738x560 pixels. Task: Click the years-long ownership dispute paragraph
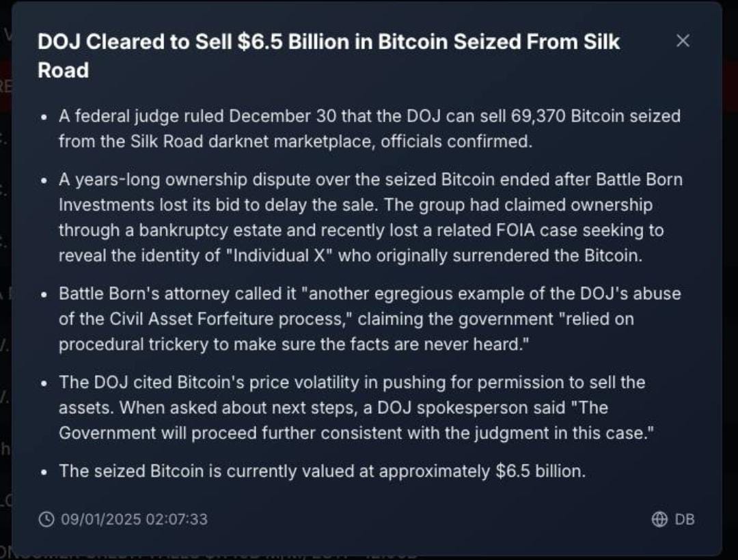[370, 217]
